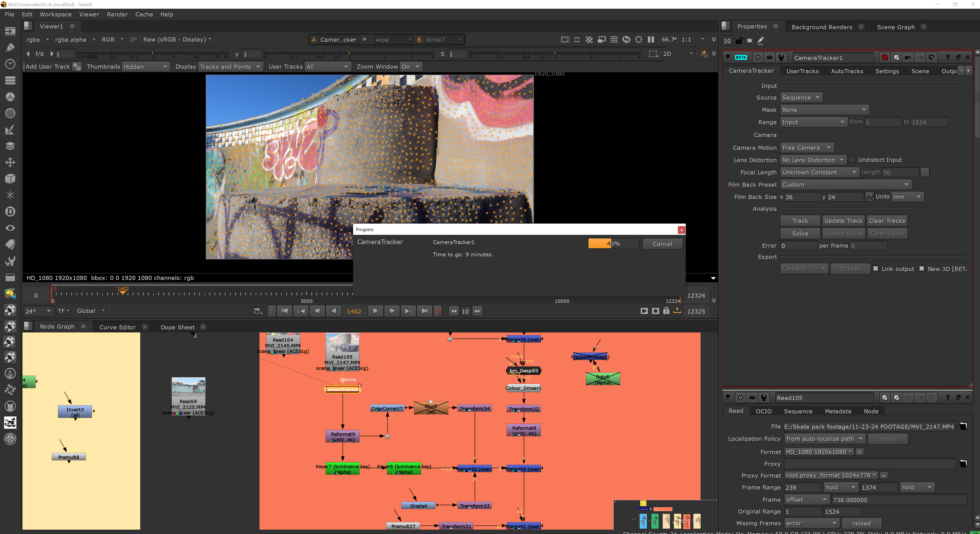Click the clear properties panels icon
The width and height of the screenshot is (980, 534).
750,41
